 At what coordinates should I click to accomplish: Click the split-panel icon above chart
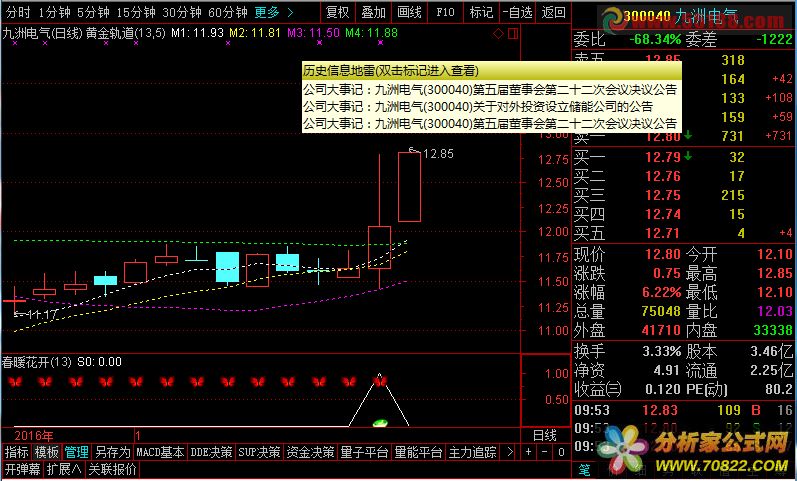tap(513, 34)
